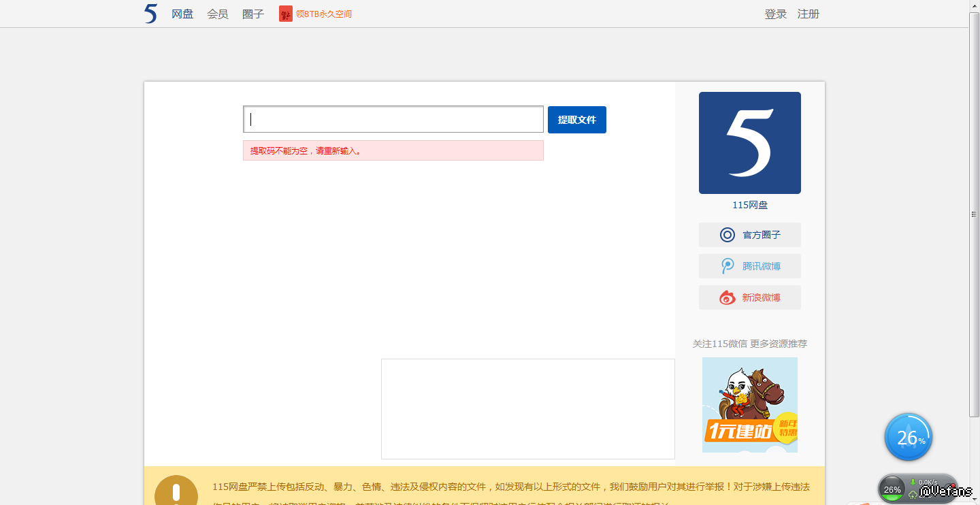Screen dimensions: 980x505
Task: Open the 领8TB永久空间 promo link
Action: click(324, 14)
